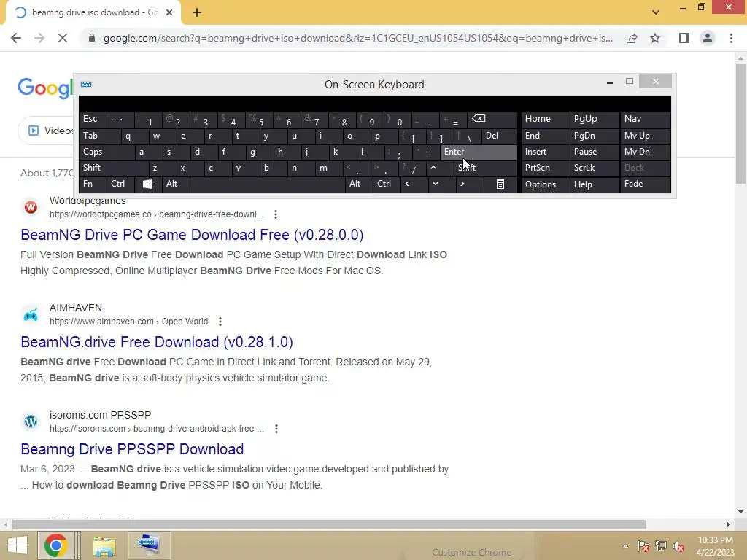Toggle left Shift key on On-Screen Keyboard
The height and width of the screenshot is (560, 747).
114,168
